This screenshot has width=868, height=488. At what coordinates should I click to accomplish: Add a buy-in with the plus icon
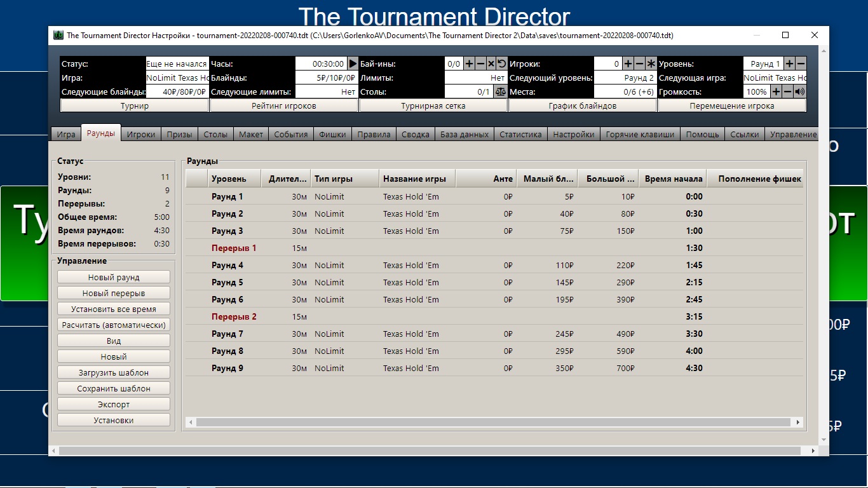pyautogui.click(x=470, y=64)
